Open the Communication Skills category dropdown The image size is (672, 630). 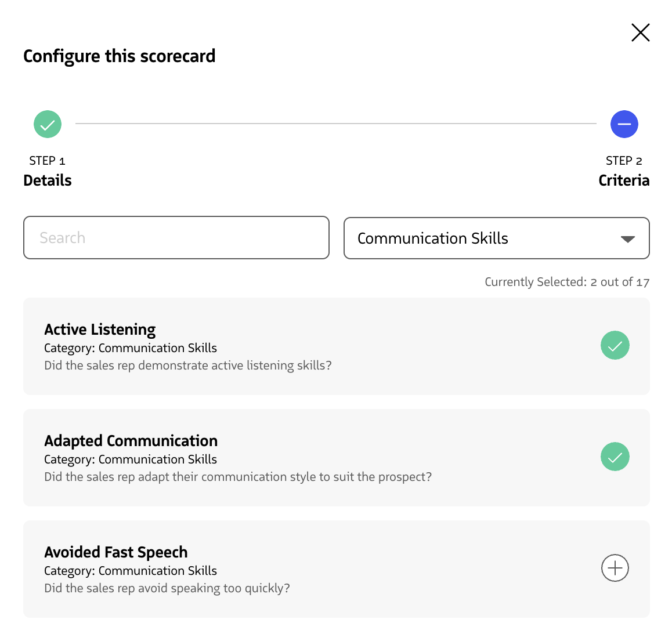(496, 238)
